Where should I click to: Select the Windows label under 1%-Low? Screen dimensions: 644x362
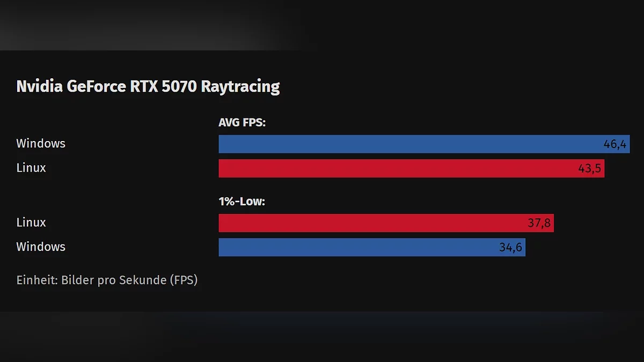41,247
